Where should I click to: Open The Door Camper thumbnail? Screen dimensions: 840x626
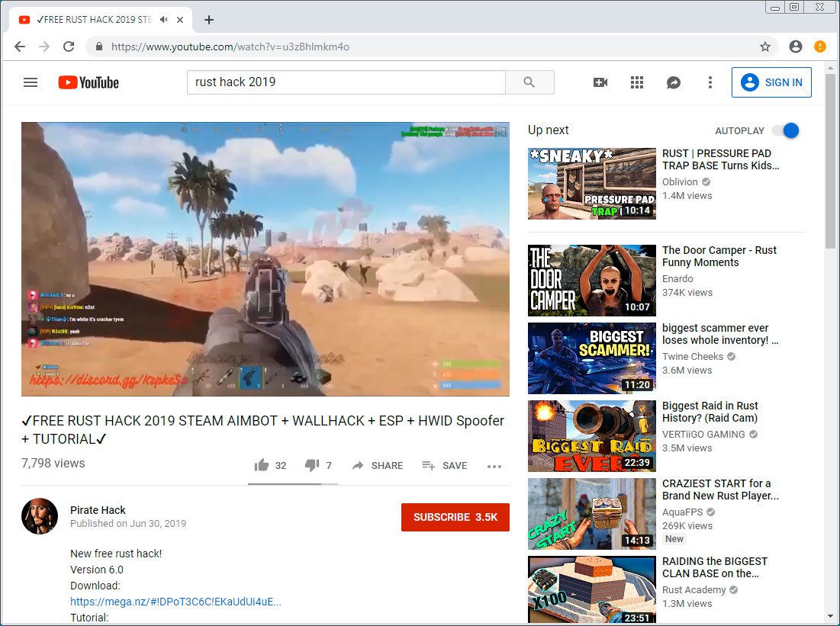click(x=591, y=281)
